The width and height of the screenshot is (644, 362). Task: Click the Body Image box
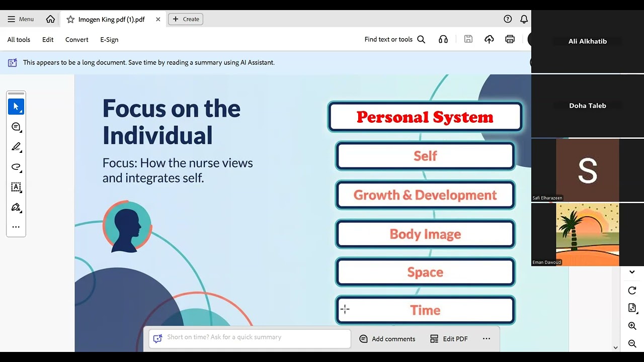coord(425,234)
